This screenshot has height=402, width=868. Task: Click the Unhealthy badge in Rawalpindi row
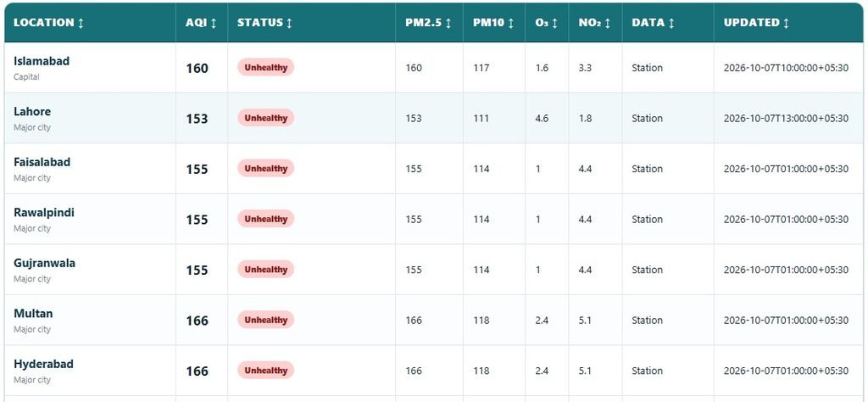click(x=265, y=219)
